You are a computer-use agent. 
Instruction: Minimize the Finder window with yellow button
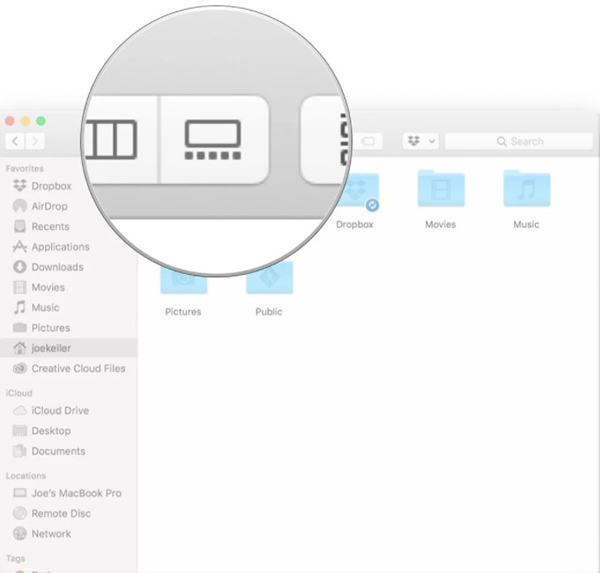pyautogui.click(x=25, y=121)
